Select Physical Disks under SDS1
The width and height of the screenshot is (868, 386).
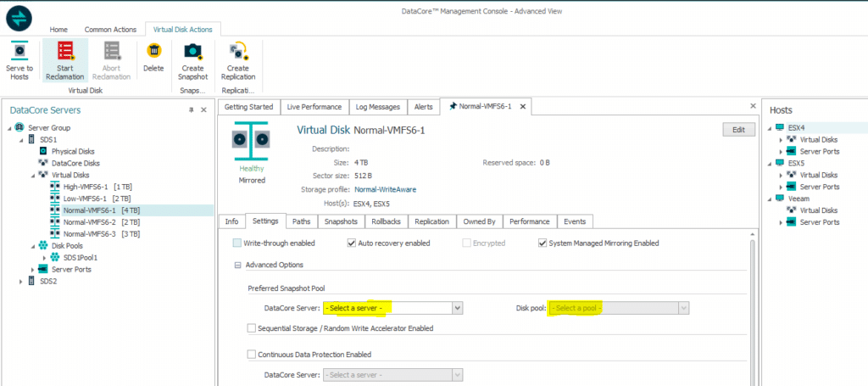pyautogui.click(x=73, y=151)
